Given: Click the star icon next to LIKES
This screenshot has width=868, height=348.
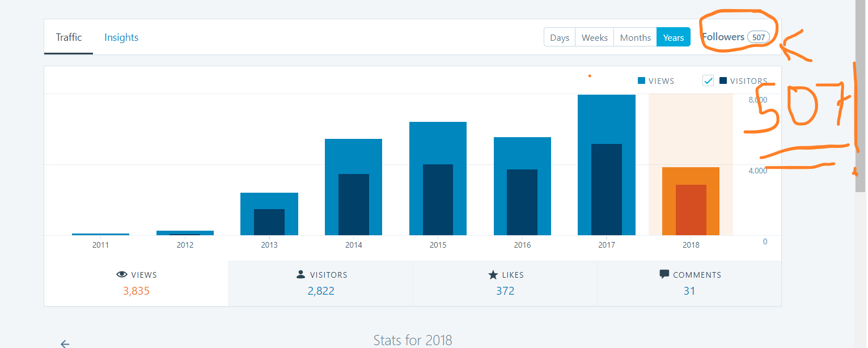Looking at the screenshot, I should click(492, 274).
